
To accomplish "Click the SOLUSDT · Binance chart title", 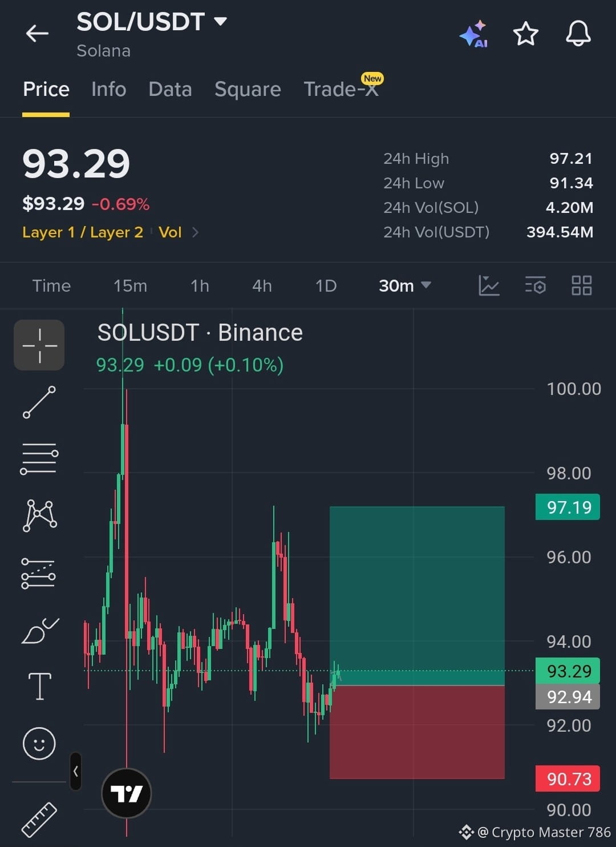I will coord(200,333).
